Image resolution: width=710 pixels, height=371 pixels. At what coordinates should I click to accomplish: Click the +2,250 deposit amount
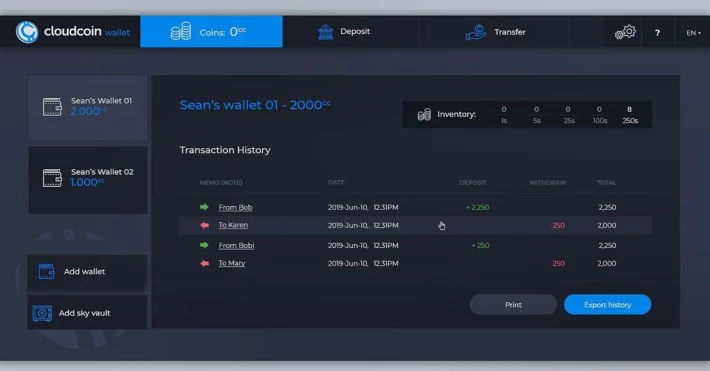click(x=478, y=207)
